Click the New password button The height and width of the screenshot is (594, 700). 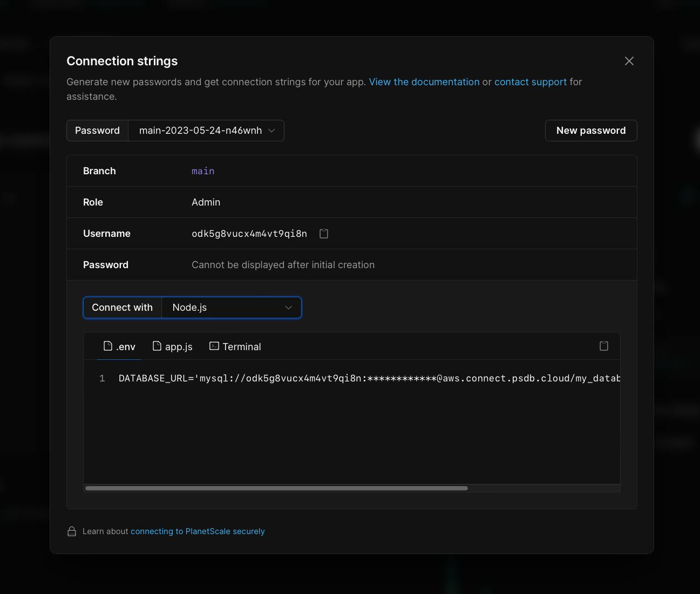click(591, 131)
